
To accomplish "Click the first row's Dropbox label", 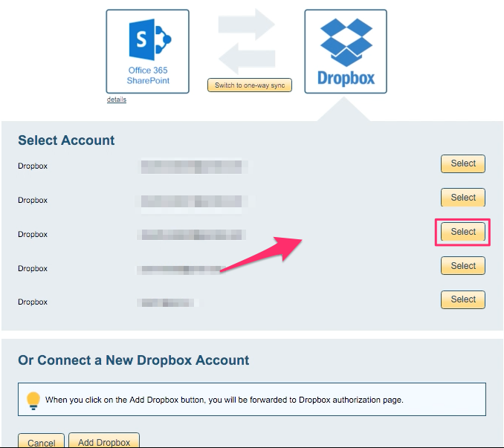I will pos(33,166).
